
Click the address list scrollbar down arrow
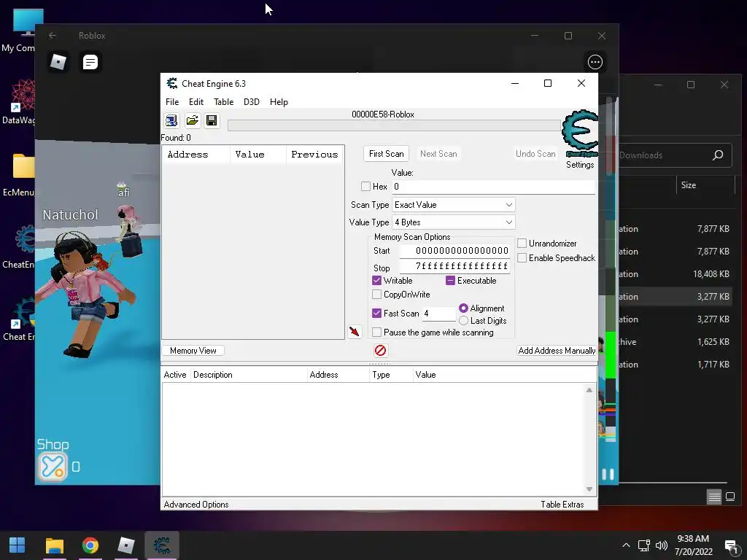click(x=589, y=489)
